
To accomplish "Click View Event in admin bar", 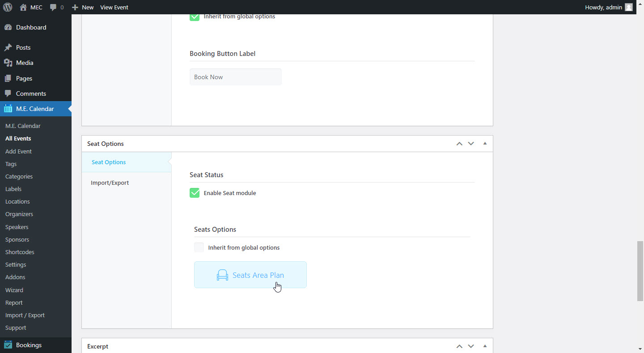I will click(114, 7).
